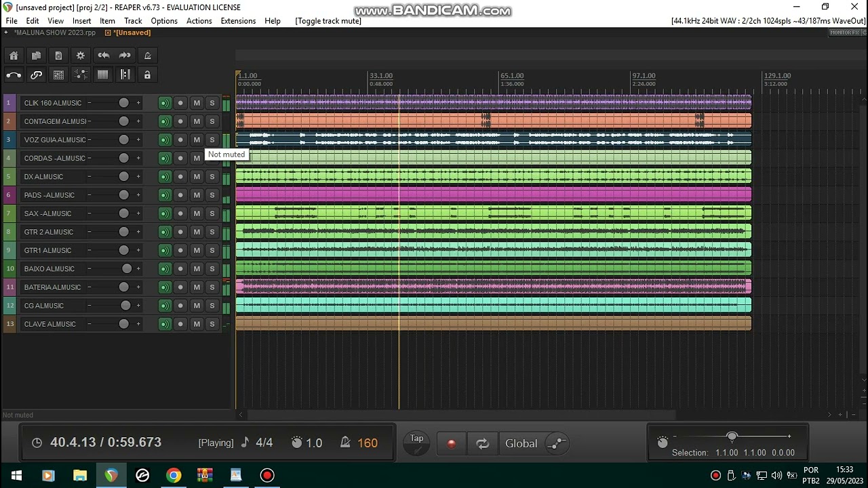The height and width of the screenshot is (488, 868).
Task: Select the DX ALMUSIC track name
Action: (43, 177)
